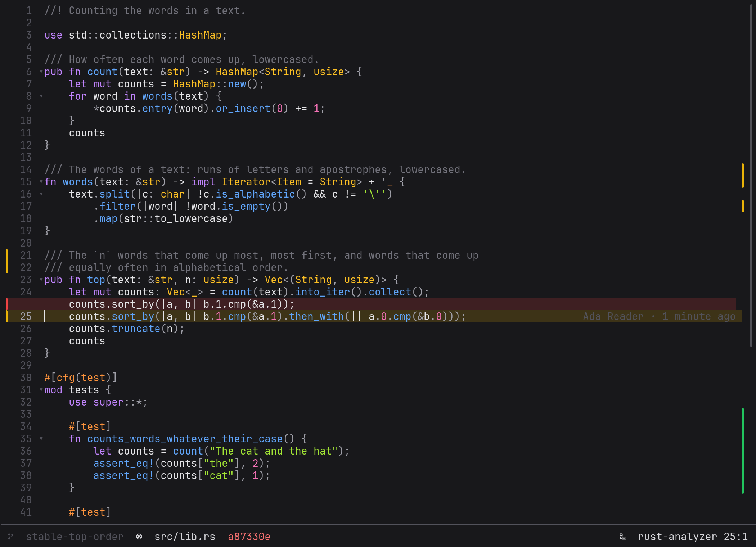Click then_with on line 25

coord(316,317)
